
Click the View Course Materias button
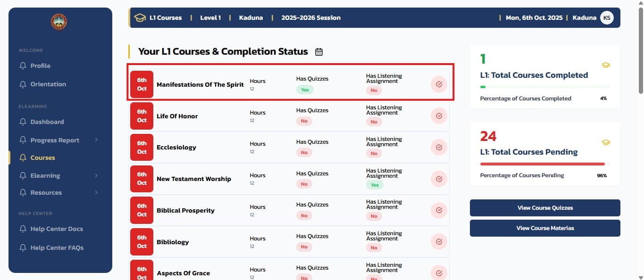(x=545, y=228)
